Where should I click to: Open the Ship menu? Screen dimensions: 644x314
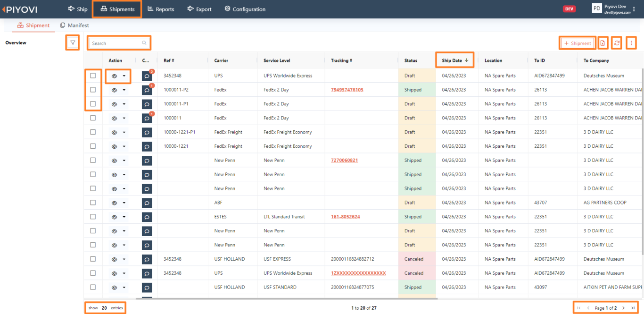tap(78, 9)
